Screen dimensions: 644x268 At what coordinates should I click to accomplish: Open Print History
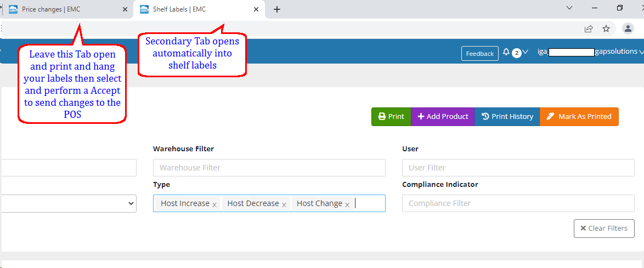click(507, 117)
